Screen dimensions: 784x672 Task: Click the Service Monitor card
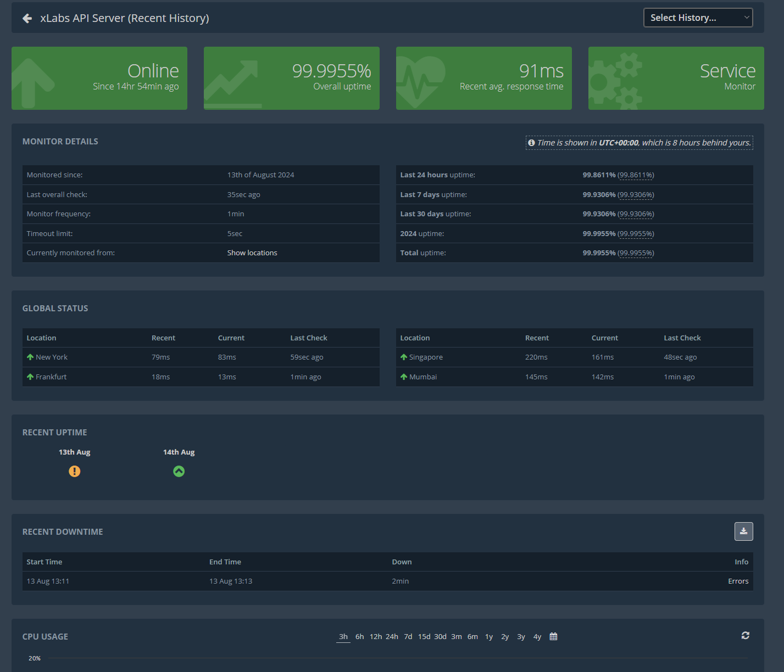(x=676, y=78)
